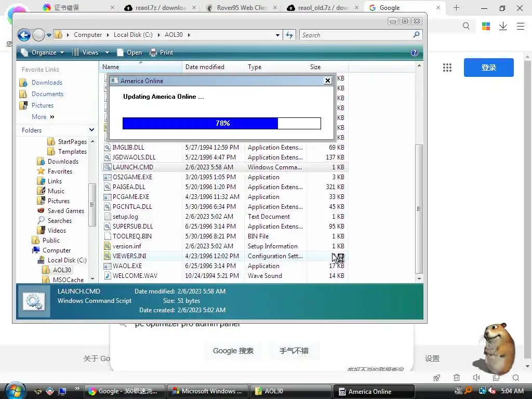Open Explorer help question mark icon
Image resolution: width=532 pixels, height=399 pixels.
[x=414, y=52]
